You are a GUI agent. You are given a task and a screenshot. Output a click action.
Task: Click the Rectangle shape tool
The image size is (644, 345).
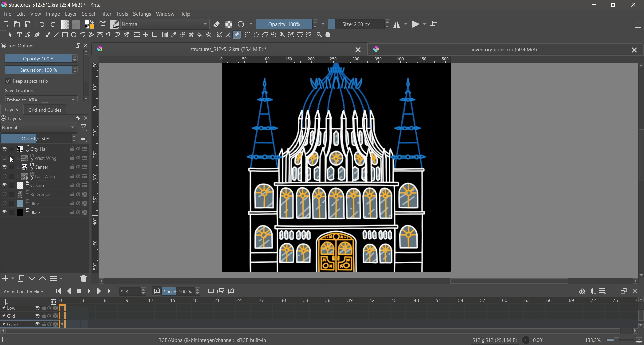[x=65, y=35]
